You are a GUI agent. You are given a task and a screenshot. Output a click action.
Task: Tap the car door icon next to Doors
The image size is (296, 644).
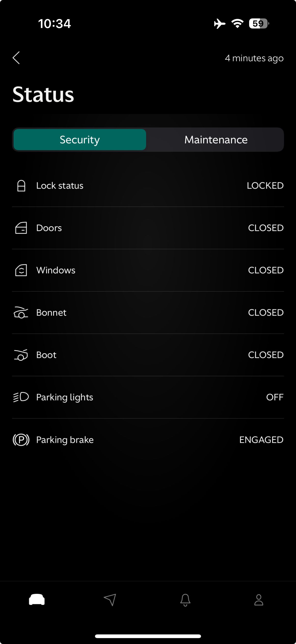coord(21,228)
